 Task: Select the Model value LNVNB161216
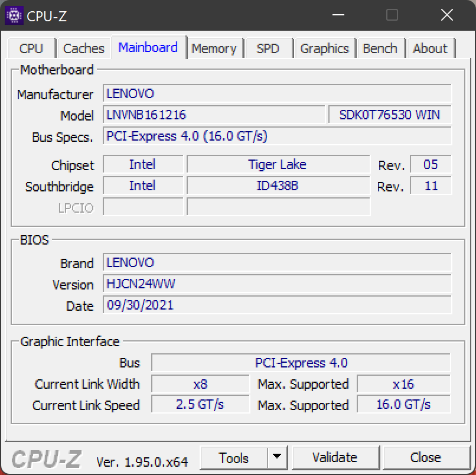coord(214,115)
